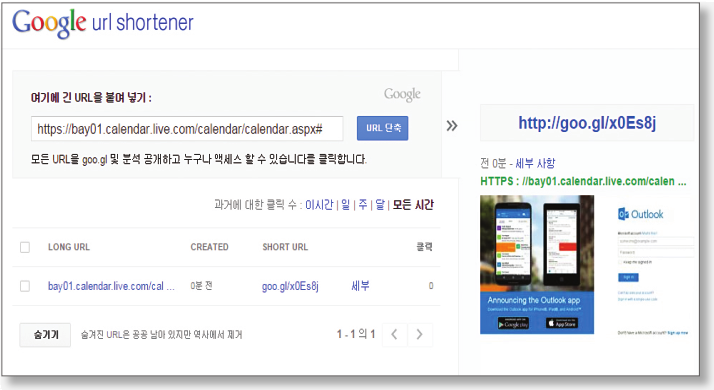Click the long URL input field
The image size is (714, 390).
click(x=187, y=129)
